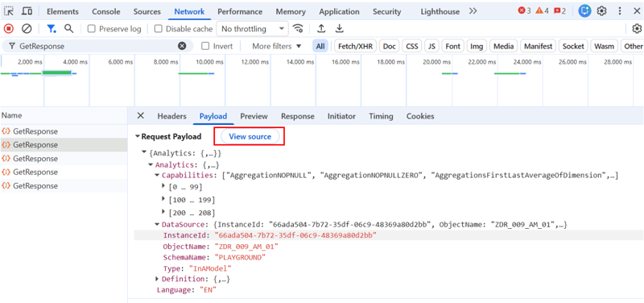This screenshot has width=644, height=303.
Task: Check the Invert filter checkbox
Action: click(205, 46)
